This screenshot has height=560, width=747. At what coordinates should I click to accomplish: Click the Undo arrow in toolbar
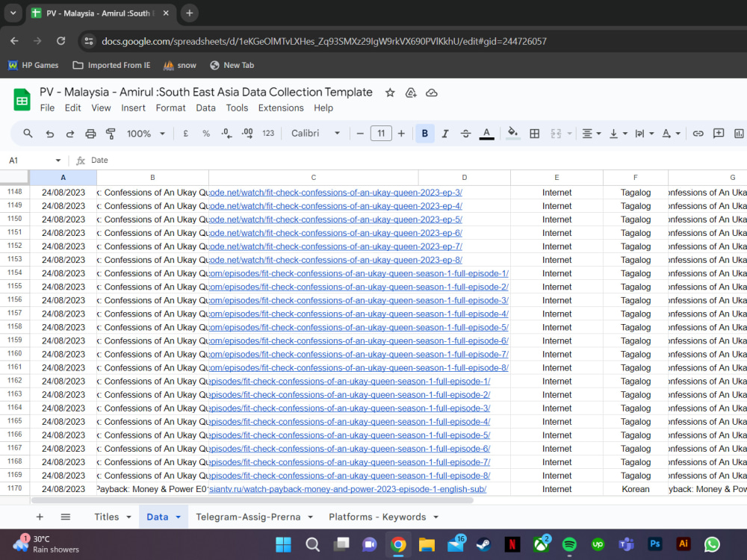(49, 134)
